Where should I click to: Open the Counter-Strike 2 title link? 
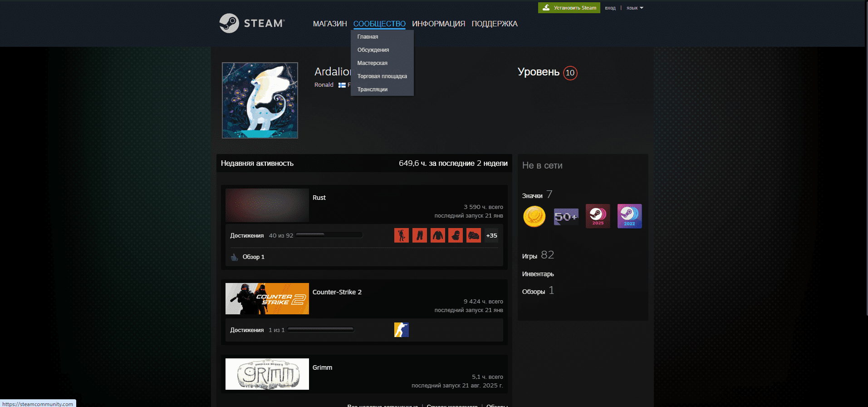(x=337, y=292)
